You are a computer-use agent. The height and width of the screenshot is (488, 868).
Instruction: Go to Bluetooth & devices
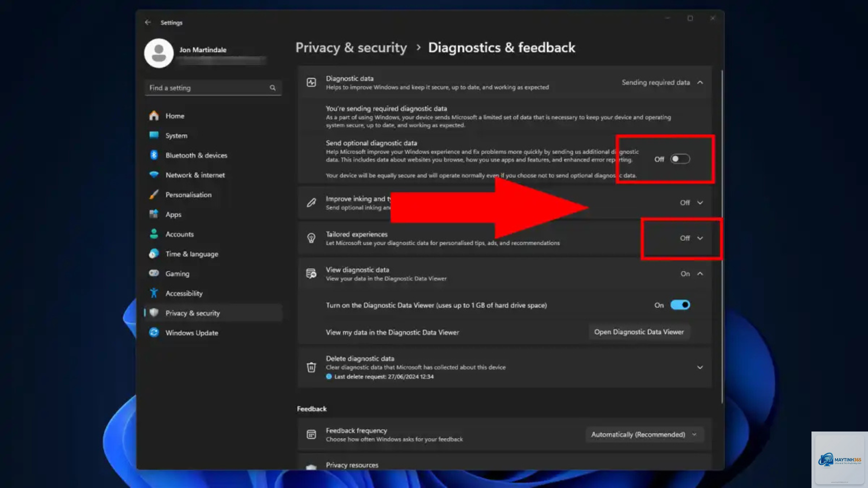click(x=213, y=155)
